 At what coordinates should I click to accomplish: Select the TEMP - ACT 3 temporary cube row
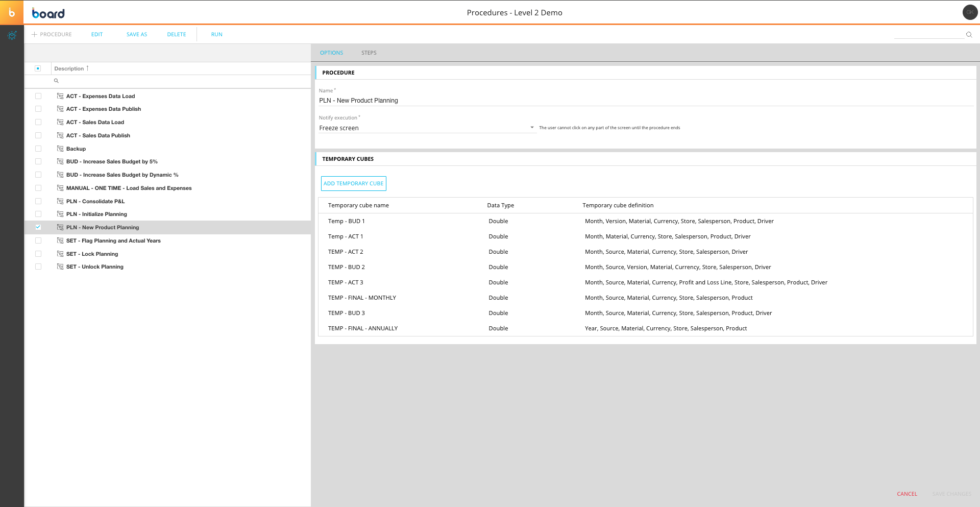[646, 282]
